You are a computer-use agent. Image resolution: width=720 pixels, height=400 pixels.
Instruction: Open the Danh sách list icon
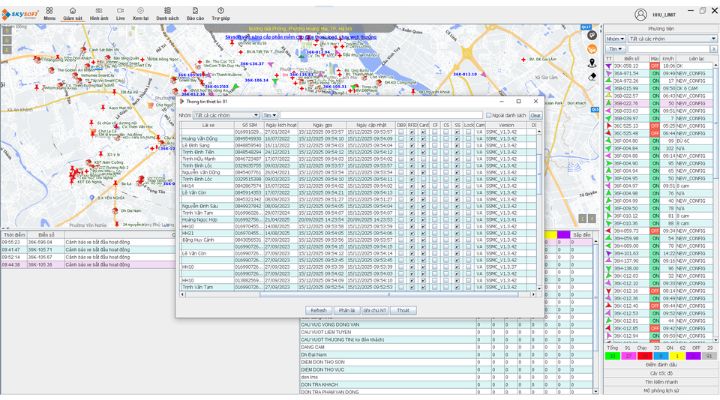167,12
